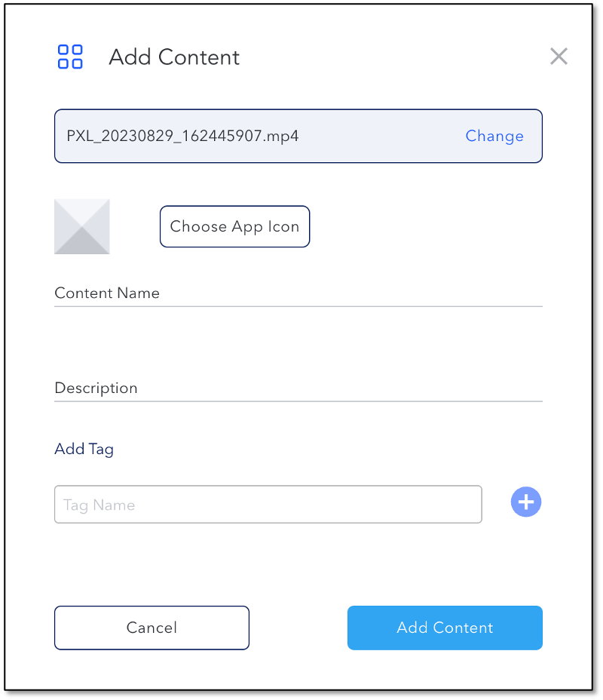Click the underline below Content Name
Screen dimensions: 603x700
coord(298,307)
